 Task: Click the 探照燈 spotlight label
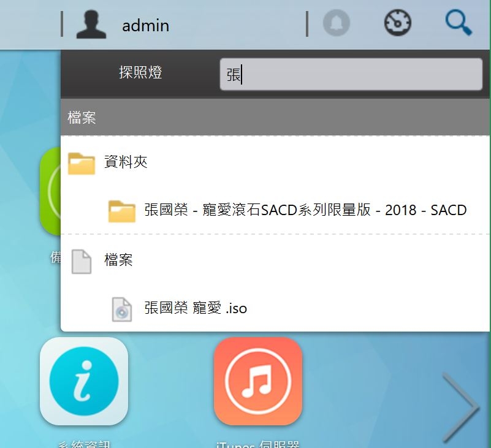point(140,72)
